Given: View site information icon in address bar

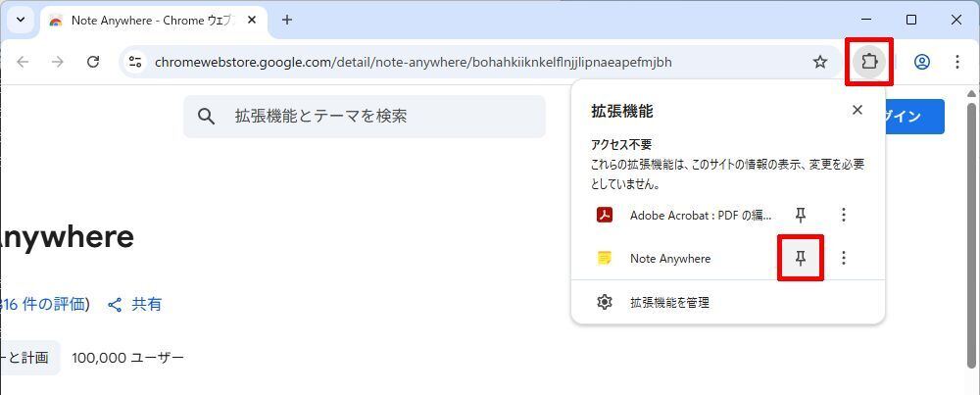Looking at the screenshot, I should coord(135,62).
